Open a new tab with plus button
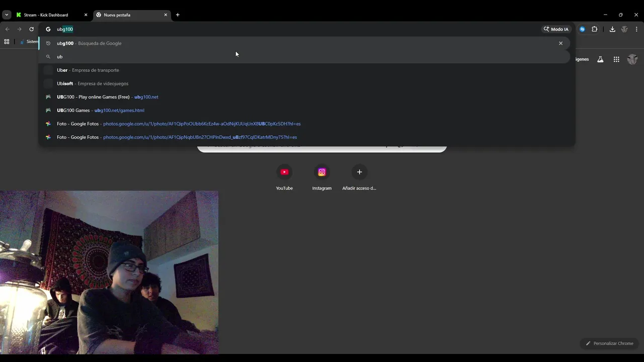Viewport: 644px width, 362px height. (178, 15)
